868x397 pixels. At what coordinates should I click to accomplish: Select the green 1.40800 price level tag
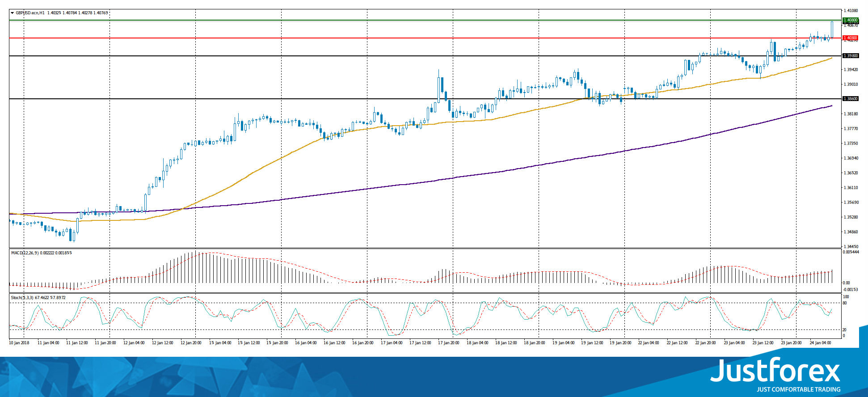coord(850,20)
